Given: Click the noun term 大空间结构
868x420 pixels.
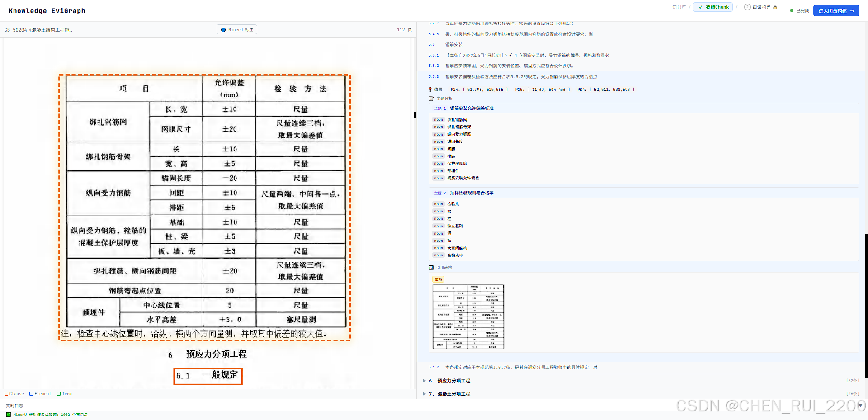Looking at the screenshot, I should click(x=457, y=248).
